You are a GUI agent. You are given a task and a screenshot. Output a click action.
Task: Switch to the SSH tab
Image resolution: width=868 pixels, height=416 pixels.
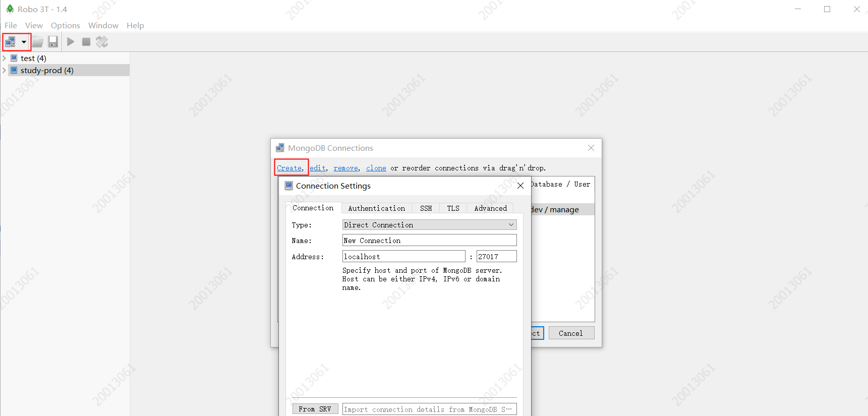(x=426, y=208)
